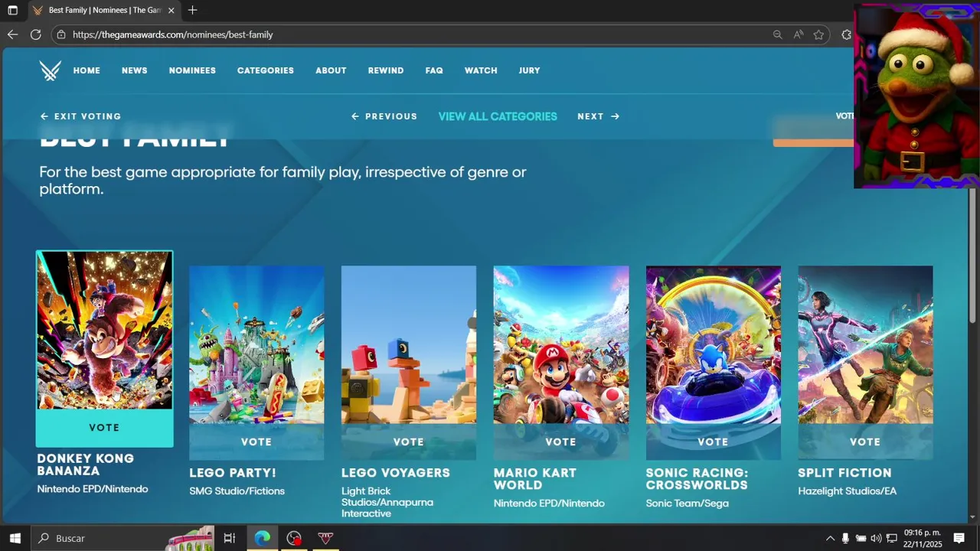Open the taskbar clock and date
Viewport: 980px width, 551px height.
tap(922, 538)
